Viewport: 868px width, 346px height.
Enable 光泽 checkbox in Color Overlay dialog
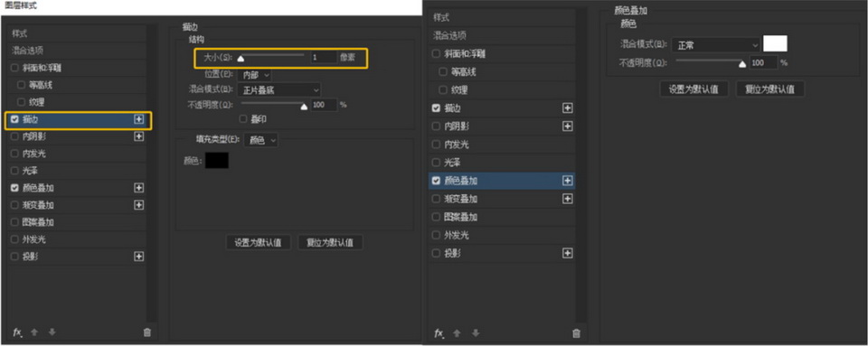(436, 163)
